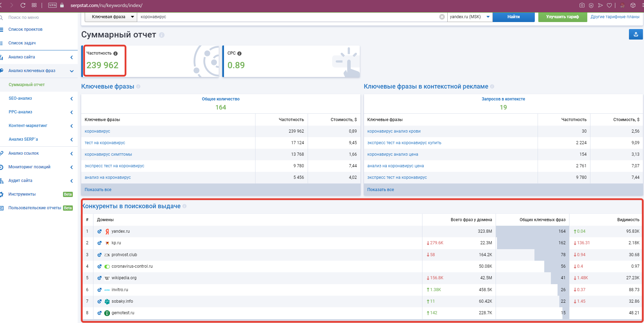Open external link icon for invitro.ru row
The height and width of the screenshot is (323, 644).
99,290
